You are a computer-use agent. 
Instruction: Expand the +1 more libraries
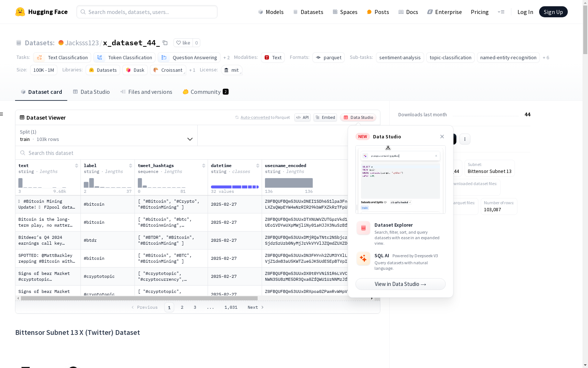pos(192,70)
